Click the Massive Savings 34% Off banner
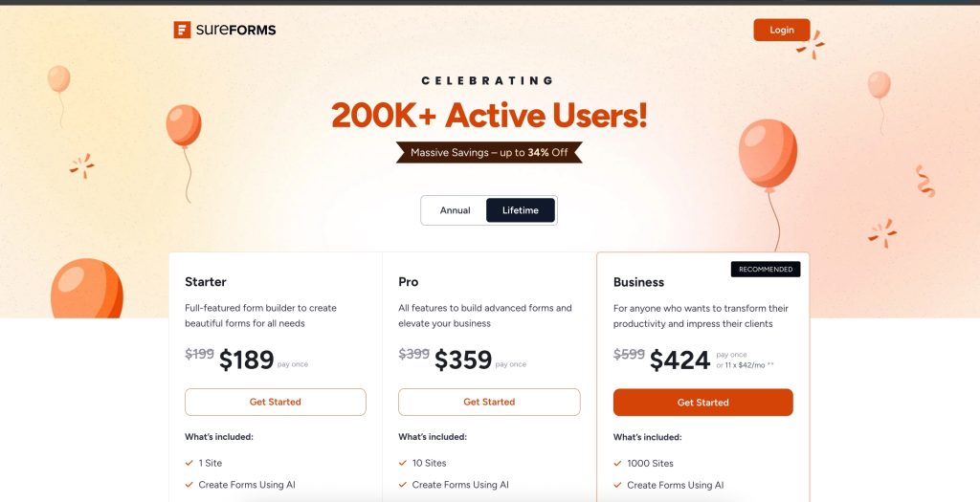980x502 pixels. (x=489, y=152)
